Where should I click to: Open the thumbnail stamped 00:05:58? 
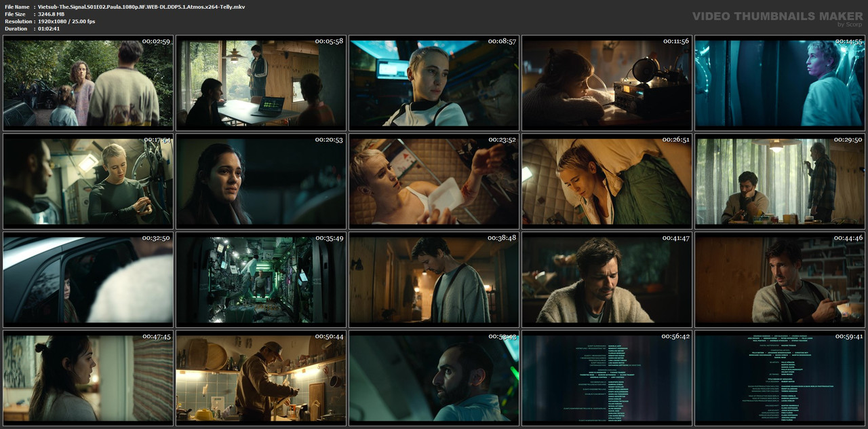pos(261,83)
